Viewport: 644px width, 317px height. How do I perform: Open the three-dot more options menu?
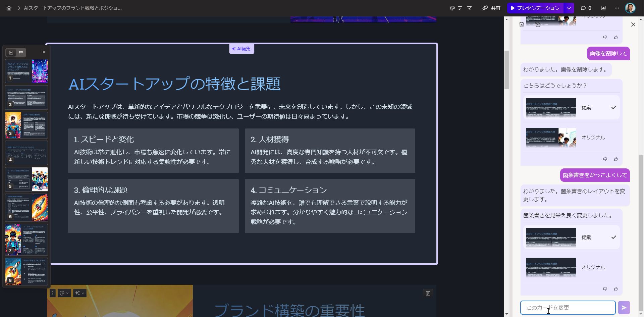pyautogui.click(x=617, y=8)
